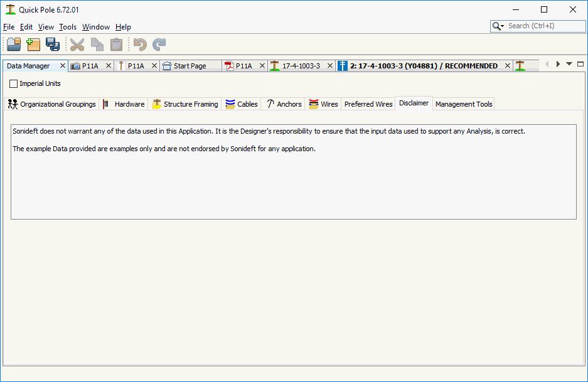Switch to the Hardware tab
Viewport: 588px width, 382px height.
click(124, 104)
